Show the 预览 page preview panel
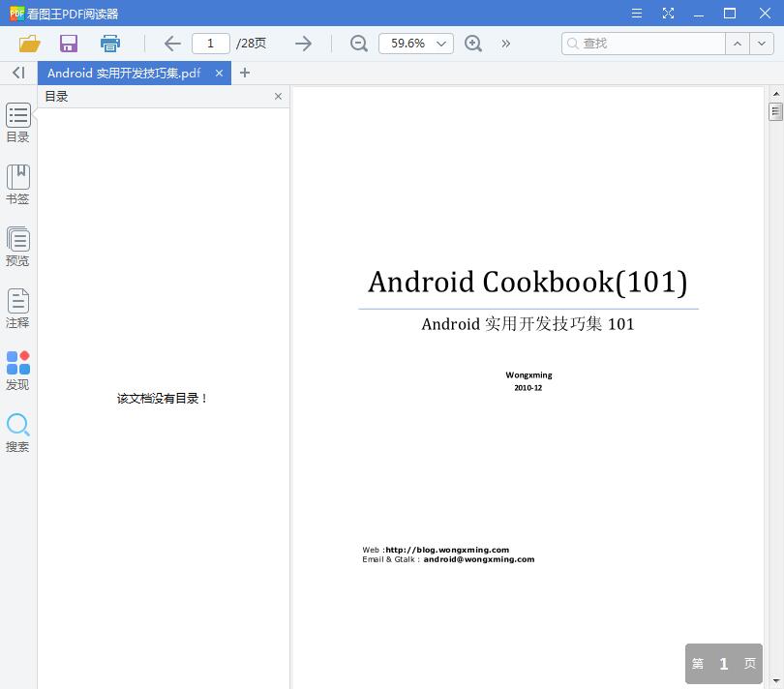 click(x=17, y=246)
